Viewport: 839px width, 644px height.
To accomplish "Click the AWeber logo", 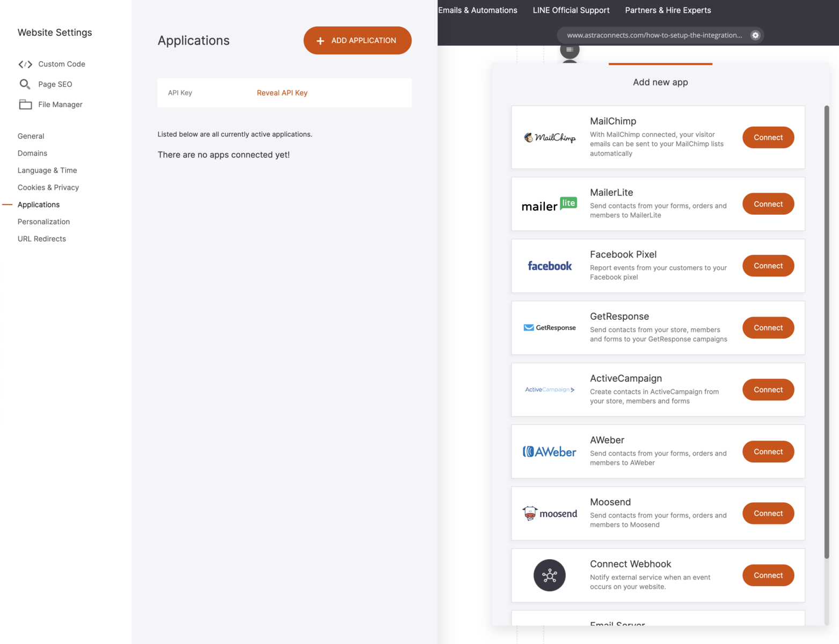I will coord(549,451).
